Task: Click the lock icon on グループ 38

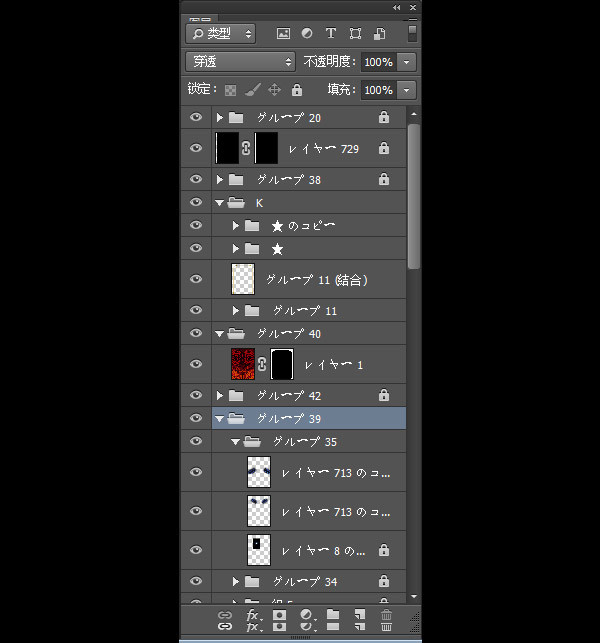Action: (384, 179)
